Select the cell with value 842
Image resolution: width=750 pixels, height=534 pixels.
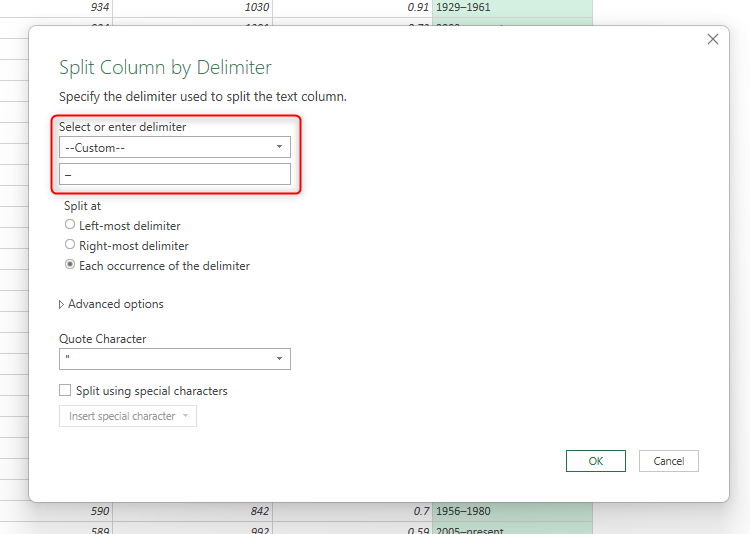(193, 511)
